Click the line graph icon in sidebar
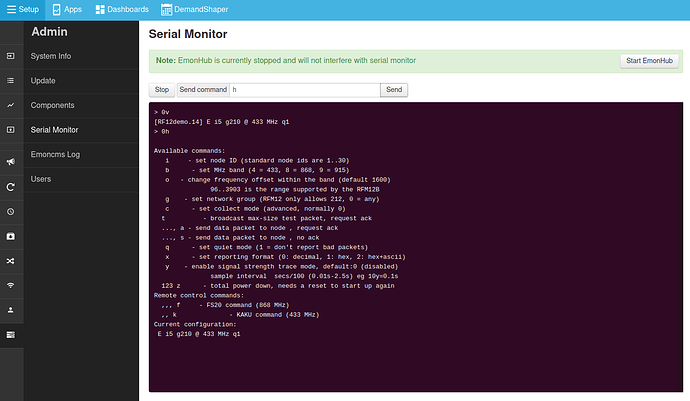The height and width of the screenshot is (401, 690). 11,105
